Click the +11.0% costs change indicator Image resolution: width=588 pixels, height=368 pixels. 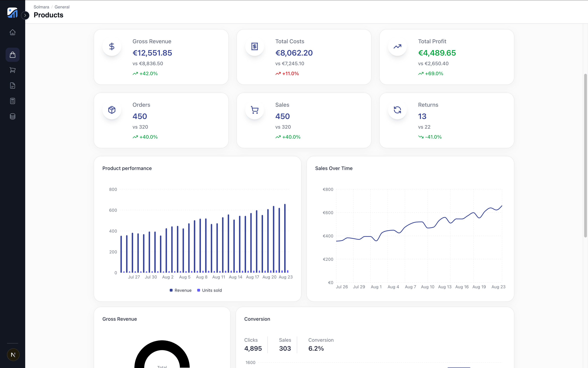(287, 73)
